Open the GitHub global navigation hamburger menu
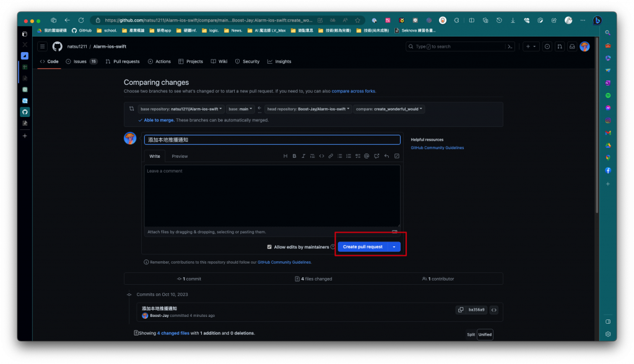This screenshot has width=634, height=364. (x=43, y=46)
